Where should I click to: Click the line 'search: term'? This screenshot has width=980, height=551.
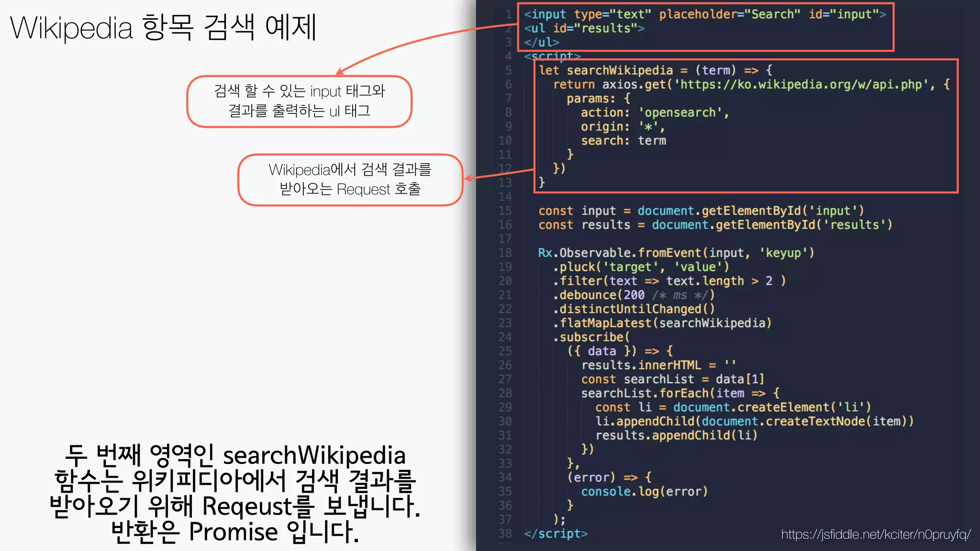624,141
